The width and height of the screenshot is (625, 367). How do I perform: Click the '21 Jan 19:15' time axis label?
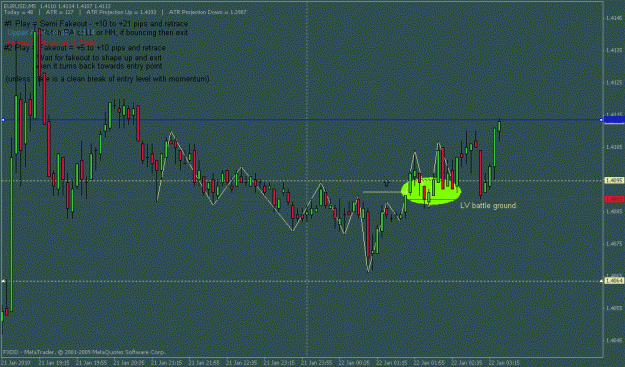pyautogui.click(x=55, y=363)
